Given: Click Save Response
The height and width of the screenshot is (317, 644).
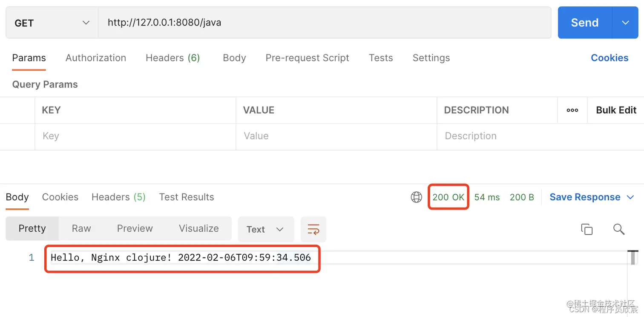Looking at the screenshot, I should (x=585, y=197).
